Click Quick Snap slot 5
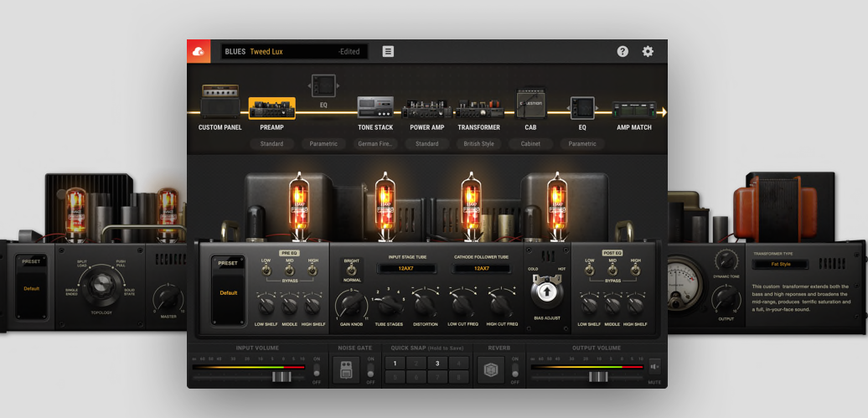Screen dimensions: 868x418 click(x=395, y=377)
